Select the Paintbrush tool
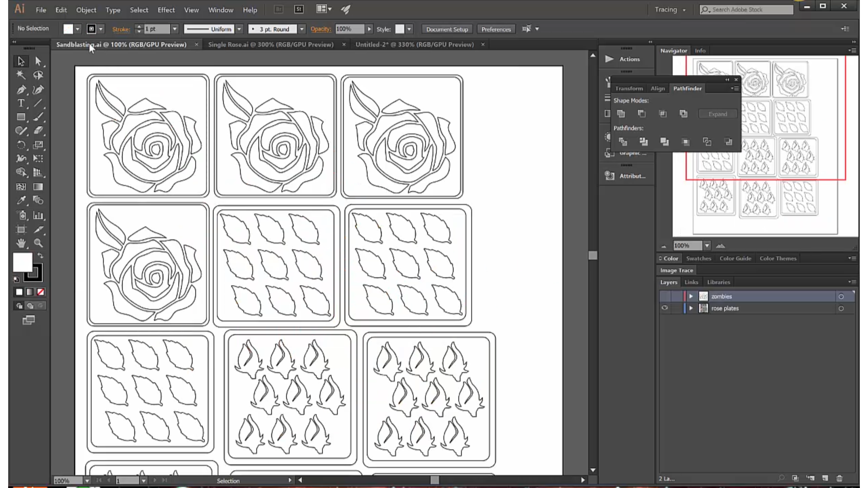Image resolution: width=868 pixels, height=488 pixels. pos(39,117)
